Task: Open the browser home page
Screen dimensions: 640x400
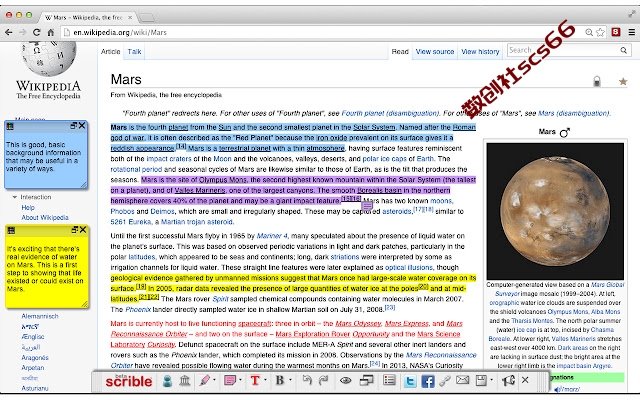Action: 51,32
